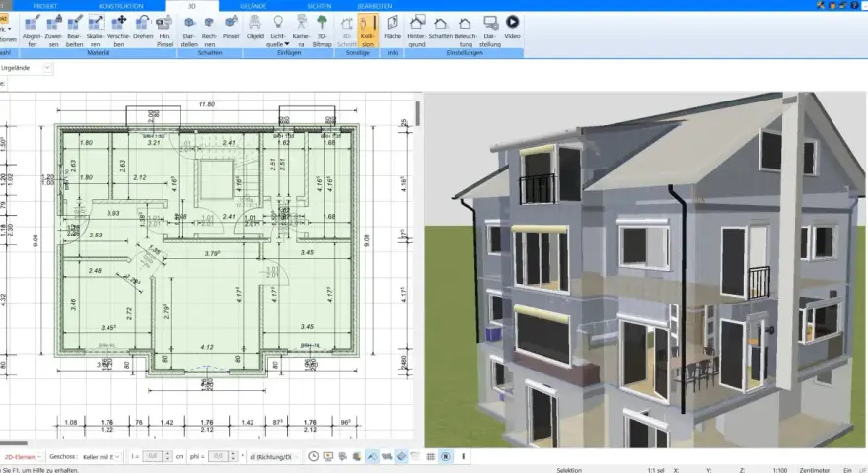Click the 4.12 room dimension text
This screenshot has width=868, height=473.
[x=207, y=347]
